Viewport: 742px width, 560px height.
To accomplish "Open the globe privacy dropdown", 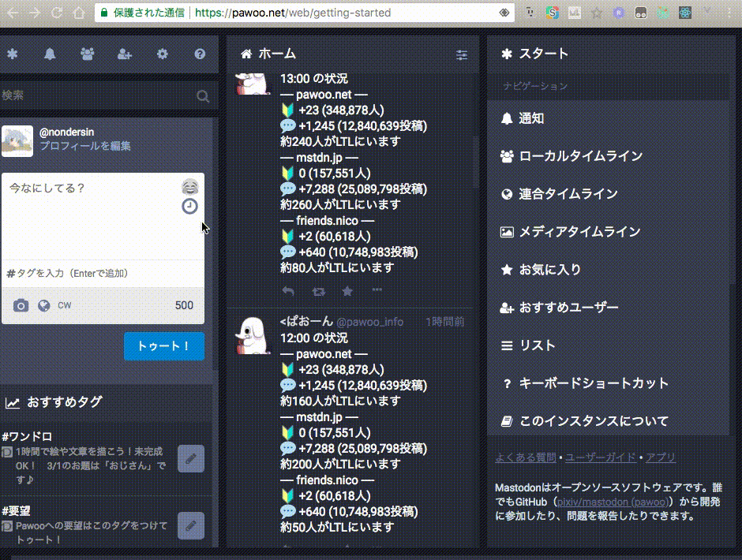I will tap(44, 305).
